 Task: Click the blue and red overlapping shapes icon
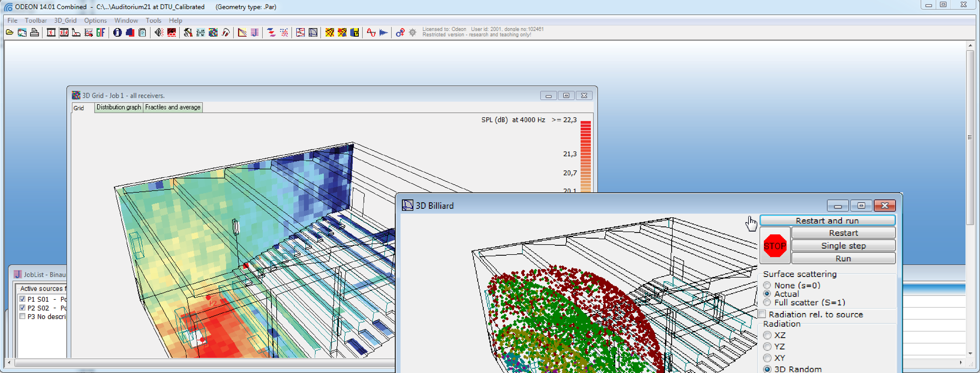(x=130, y=33)
